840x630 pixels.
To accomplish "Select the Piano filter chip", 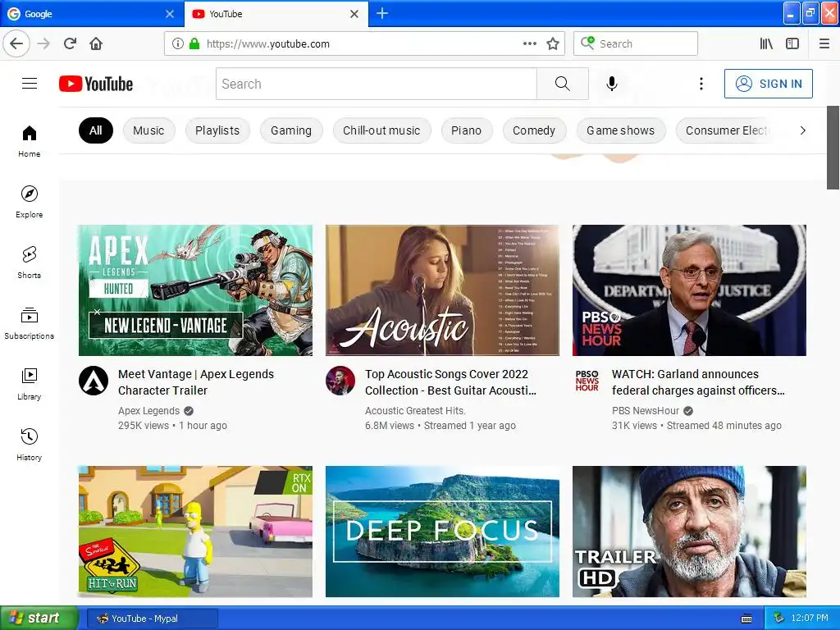I will (x=466, y=130).
